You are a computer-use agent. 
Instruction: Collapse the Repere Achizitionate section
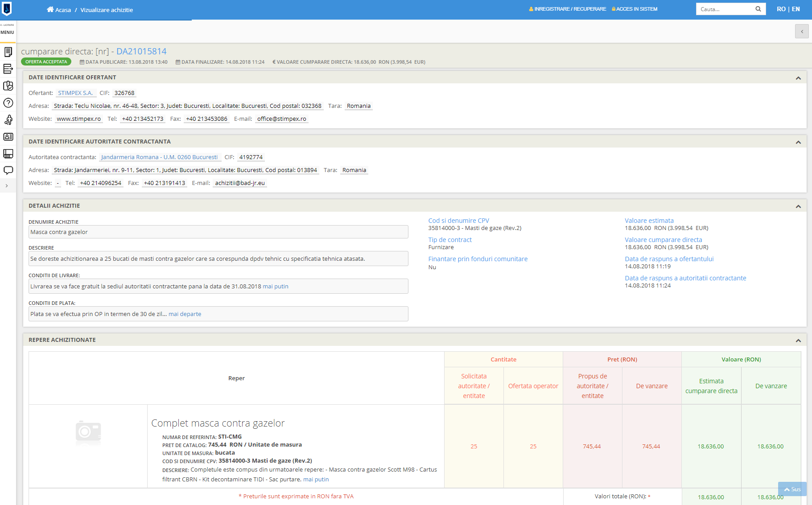(x=798, y=341)
